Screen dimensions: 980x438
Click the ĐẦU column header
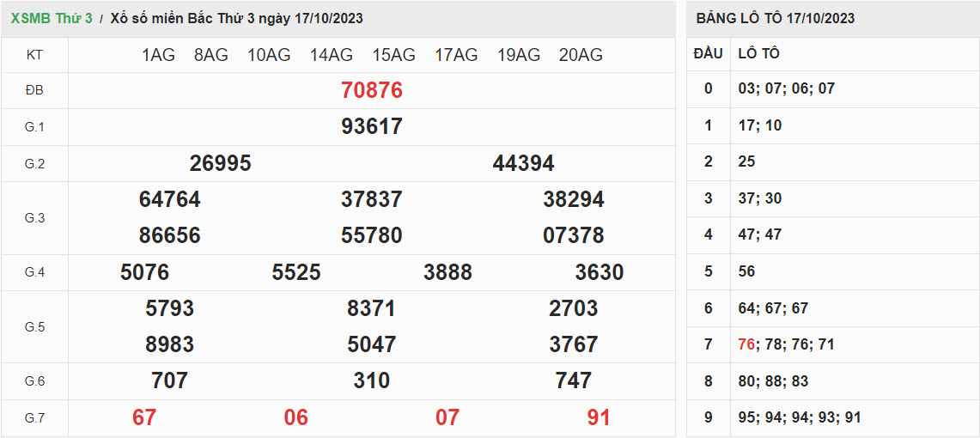[x=708, y=53]
